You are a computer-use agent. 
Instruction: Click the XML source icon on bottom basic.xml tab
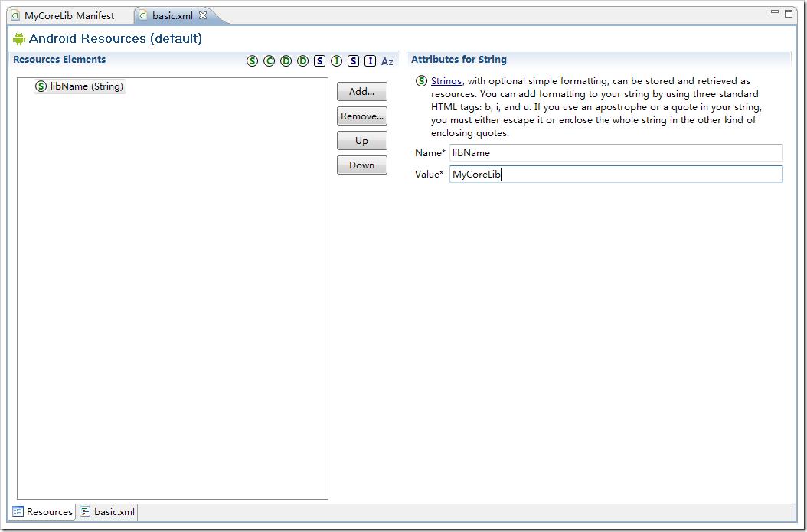coord(86,511)
